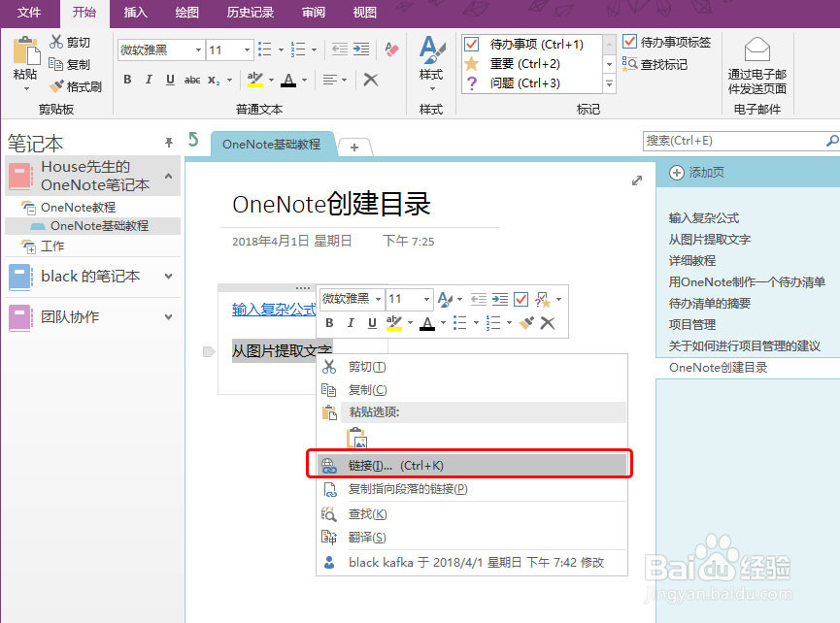Click mini toolbar format painter brush
Screen dimensions: 840x623
click(x=526, y=323)
